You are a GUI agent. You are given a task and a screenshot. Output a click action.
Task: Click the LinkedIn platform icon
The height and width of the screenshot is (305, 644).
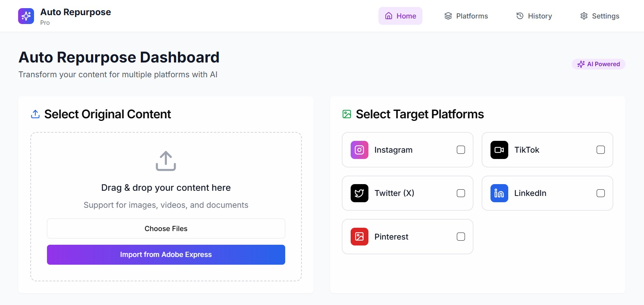[499, 193]
